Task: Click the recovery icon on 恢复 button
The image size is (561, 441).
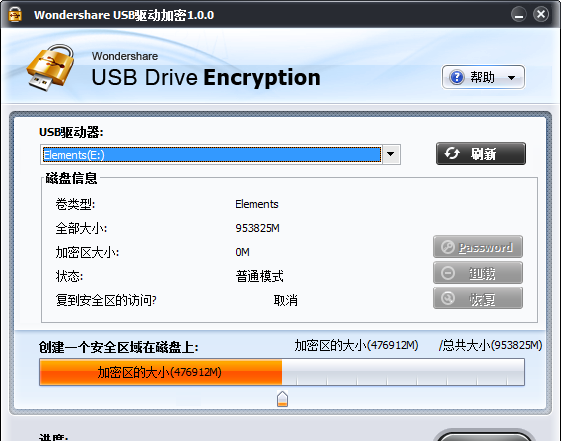Action: coord(448,298)
